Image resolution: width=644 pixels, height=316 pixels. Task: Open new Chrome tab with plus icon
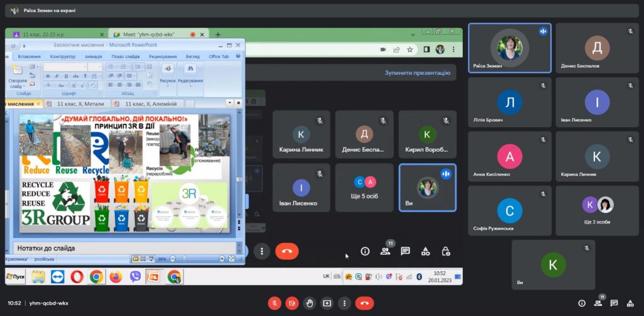pos(218,35)
